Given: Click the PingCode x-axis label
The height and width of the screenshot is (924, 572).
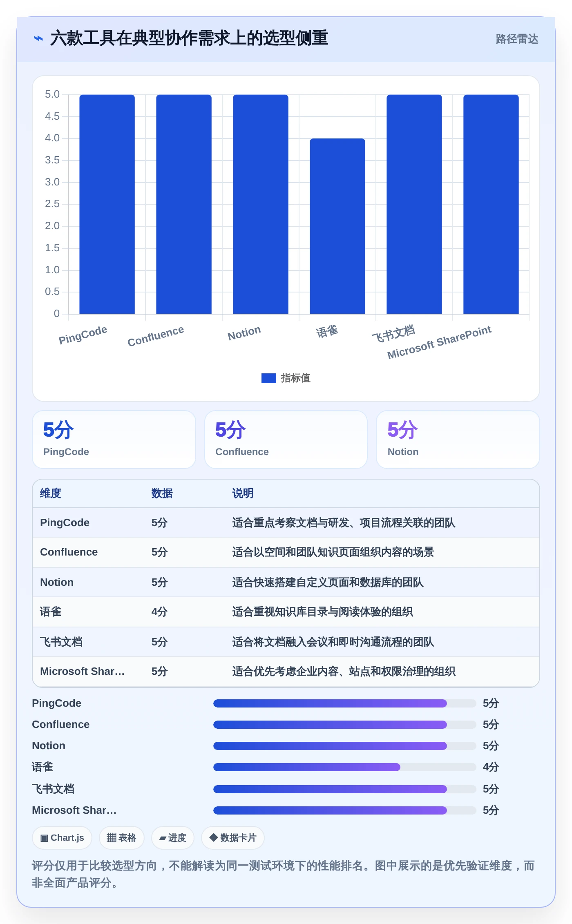Looking at the screenshot, I should 83,335.
